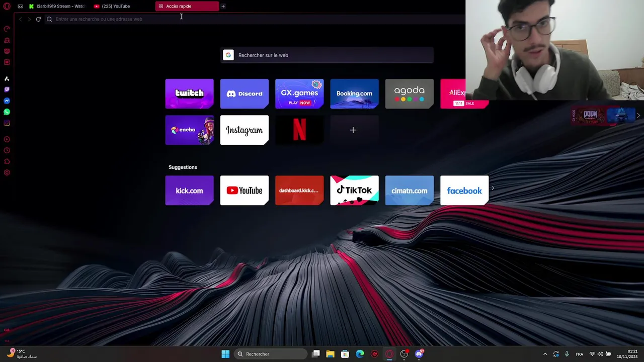This screenshot has height=362, width=644.
Task: Open the cimatn.com suggestion tile
Action: tap(409, 190)
